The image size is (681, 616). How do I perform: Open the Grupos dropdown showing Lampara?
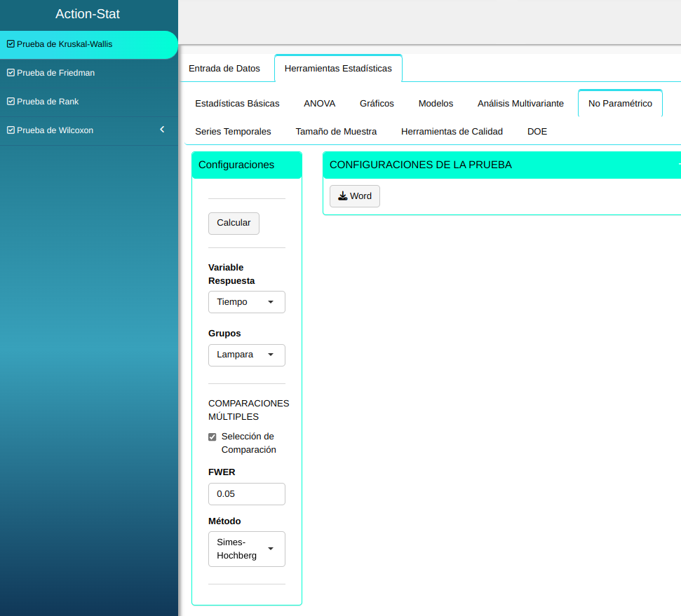(x=246, y=355)
